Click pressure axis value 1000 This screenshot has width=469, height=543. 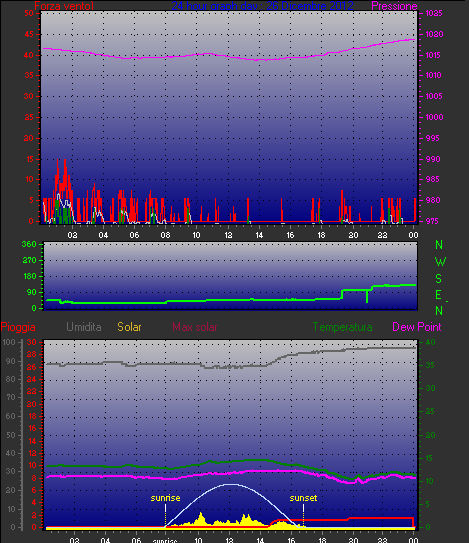click(x=434, y=117)
